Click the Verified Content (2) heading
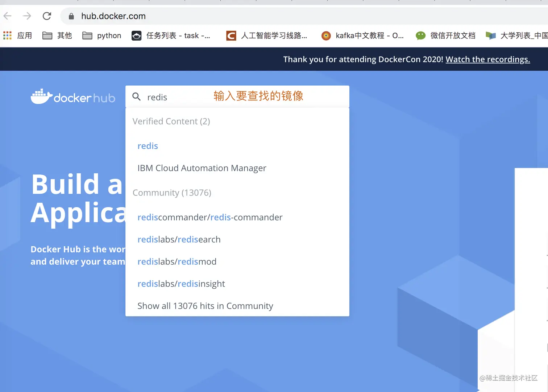This screenshot has height=392, width=548. pos(171,121)
